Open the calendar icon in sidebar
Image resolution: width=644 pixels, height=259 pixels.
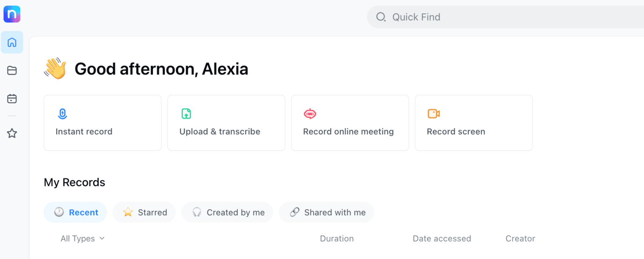pyautogui.click(x=12, y=99)
